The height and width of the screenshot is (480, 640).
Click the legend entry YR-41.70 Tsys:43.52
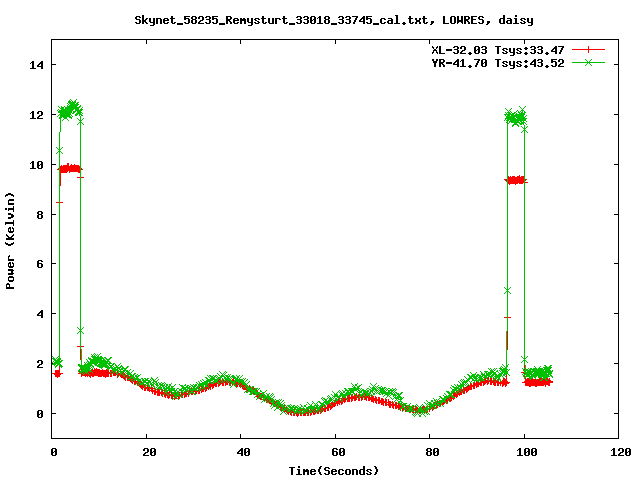coord(498,63)
